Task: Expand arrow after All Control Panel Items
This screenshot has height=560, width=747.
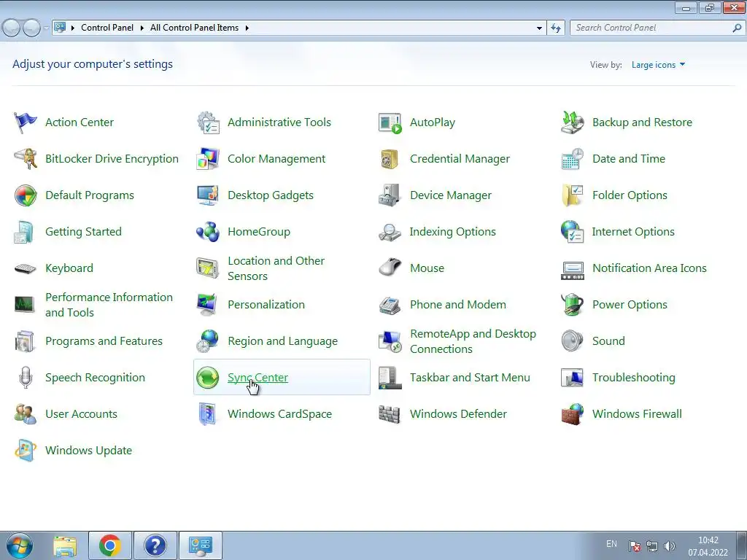Action: [x=247, y=28]
